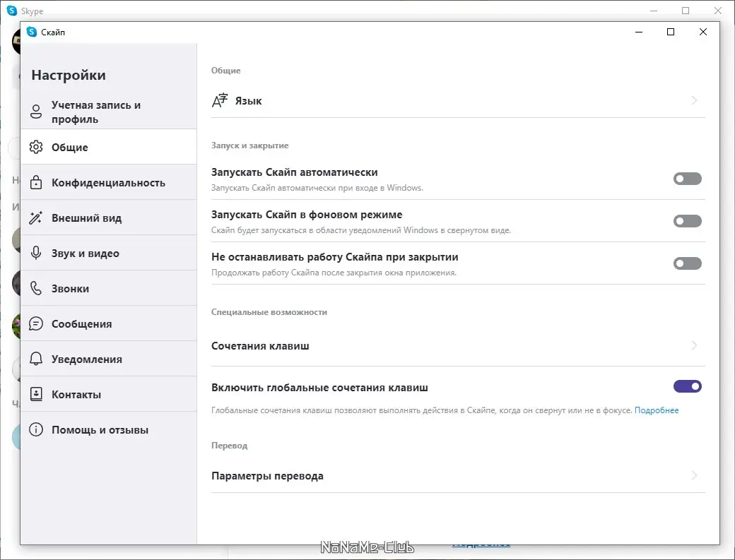This screenshot has height=560, width=735.
Task: Minimize the Скайп settings window
Action: point(638,32)
